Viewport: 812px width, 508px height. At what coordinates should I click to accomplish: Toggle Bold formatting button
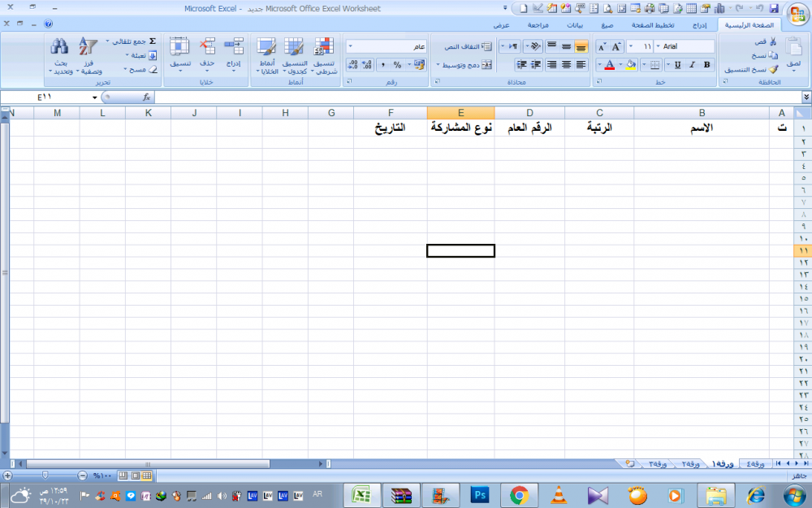click(x=706, y=65)
